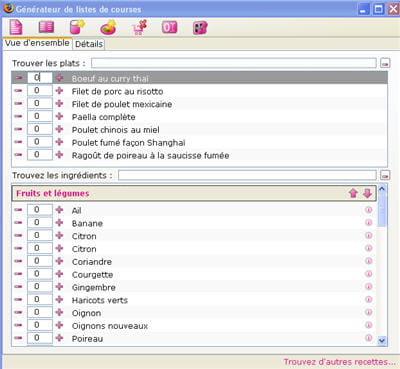Click the ingredients list scrollbar thumb
This screenshot has width=400, height=369.
click(x=382, y=210)
